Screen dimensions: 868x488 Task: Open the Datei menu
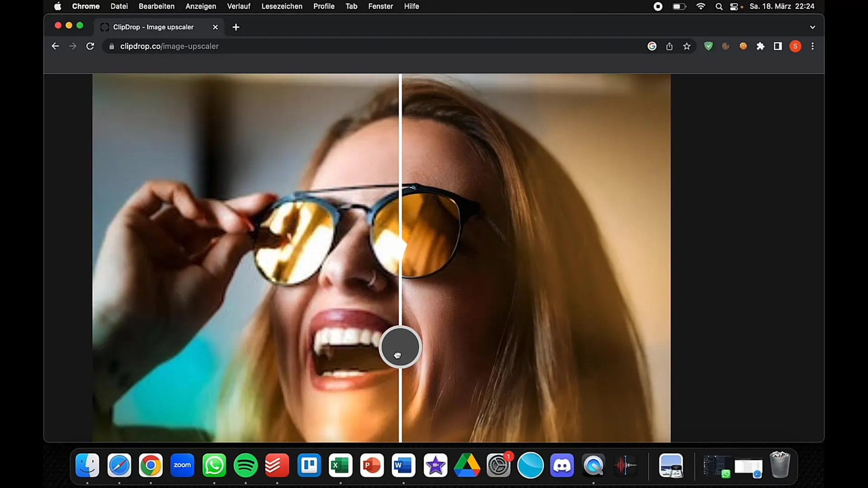pyautogui.click(x=119, y=6)
